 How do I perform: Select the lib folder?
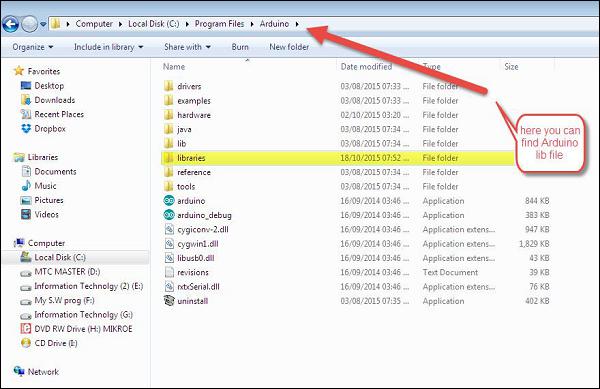click(181, 144)
